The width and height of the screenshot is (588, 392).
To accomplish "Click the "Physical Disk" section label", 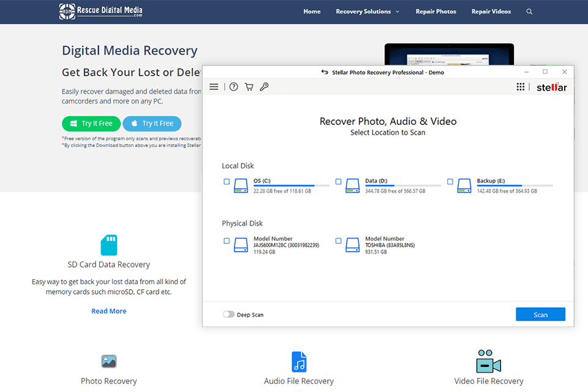I will (243, 223).
